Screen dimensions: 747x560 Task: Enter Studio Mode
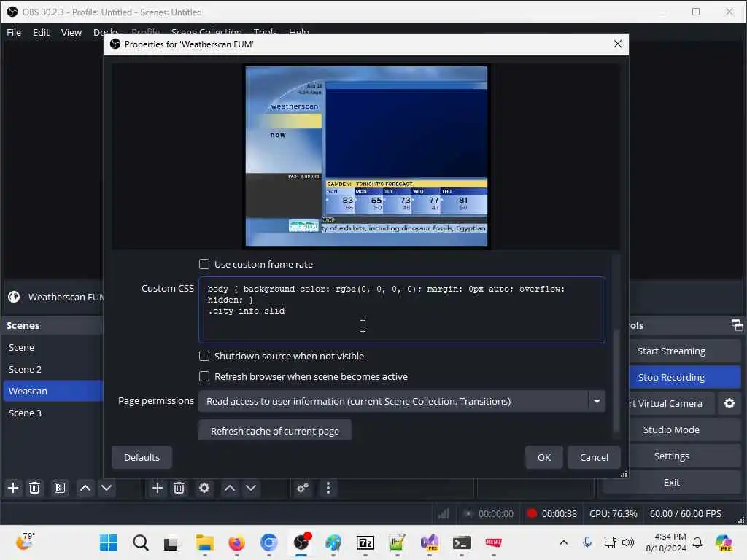[671, 430]
